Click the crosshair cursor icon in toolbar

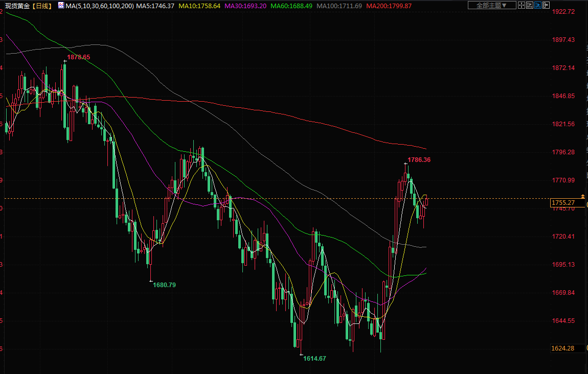point(521,6)
